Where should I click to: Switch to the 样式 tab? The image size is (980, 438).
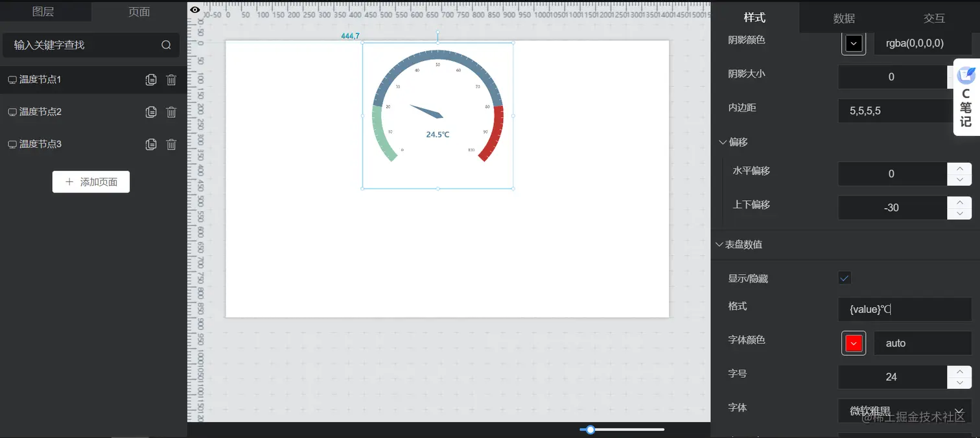(x=754, y=17)
